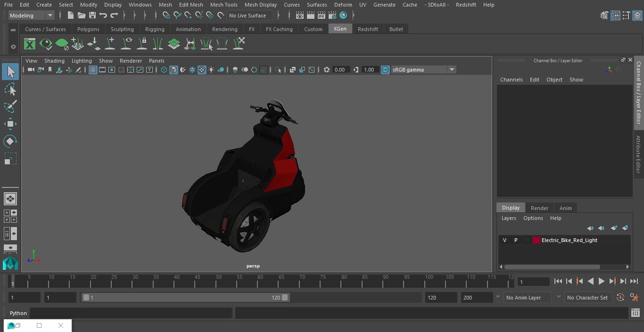Open the sRGB gamma dropdown
The width and height of the screenshot is (644, 332).
point(423,70)
